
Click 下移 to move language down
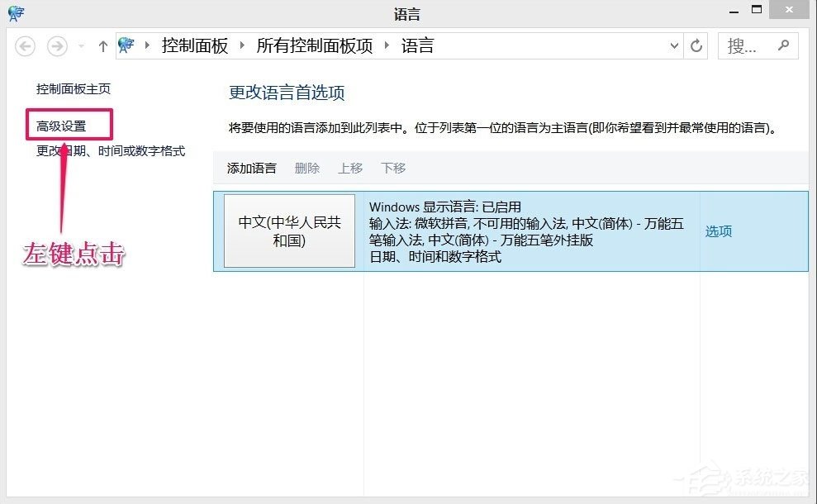coord(393,169)
